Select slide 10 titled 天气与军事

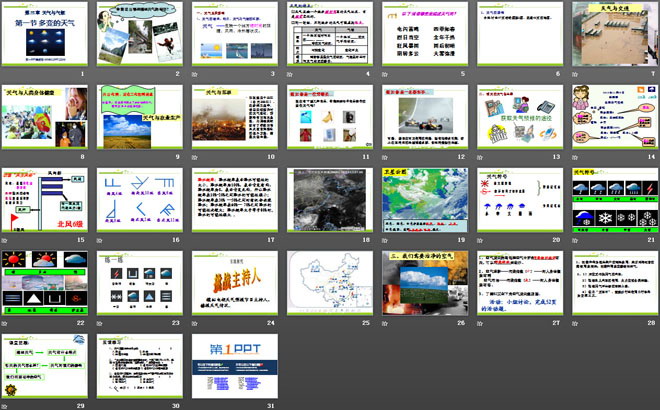click(x=235, y=116)
